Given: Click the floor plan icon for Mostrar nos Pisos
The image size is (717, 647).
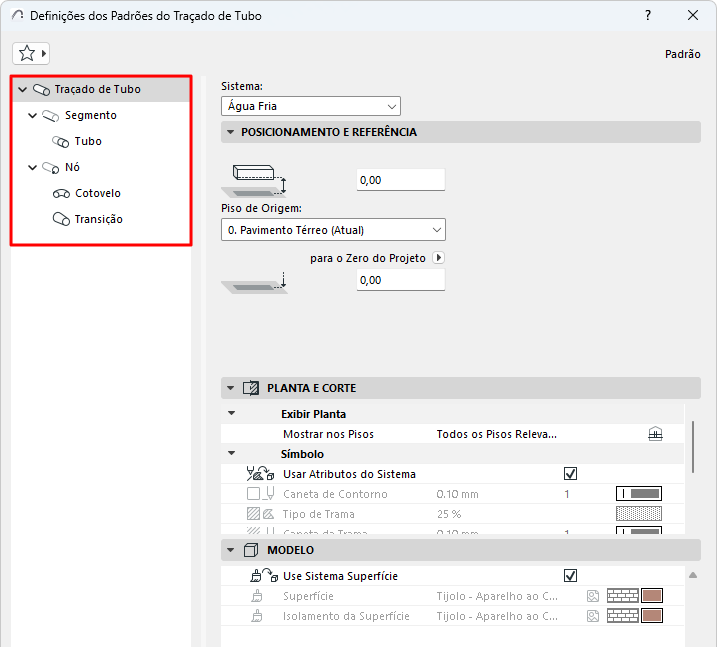Looking at the screenshot, I should (655, 435).
